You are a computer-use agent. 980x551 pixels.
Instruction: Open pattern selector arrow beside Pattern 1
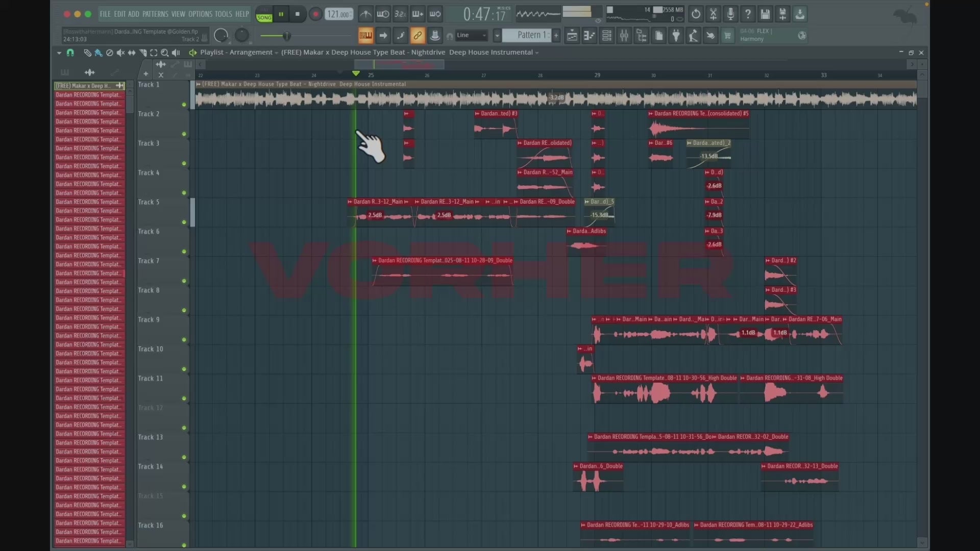pyautogui.click(x=497, y=36)
